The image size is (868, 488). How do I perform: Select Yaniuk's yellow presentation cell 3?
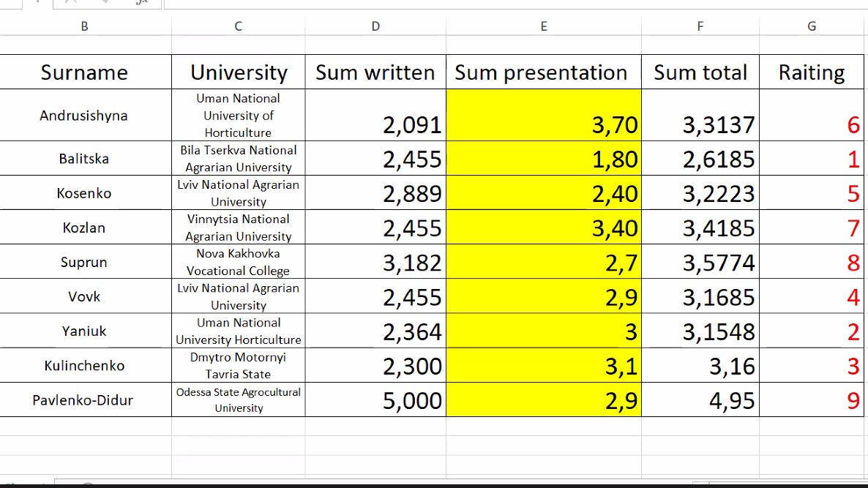tap(543, 331)
